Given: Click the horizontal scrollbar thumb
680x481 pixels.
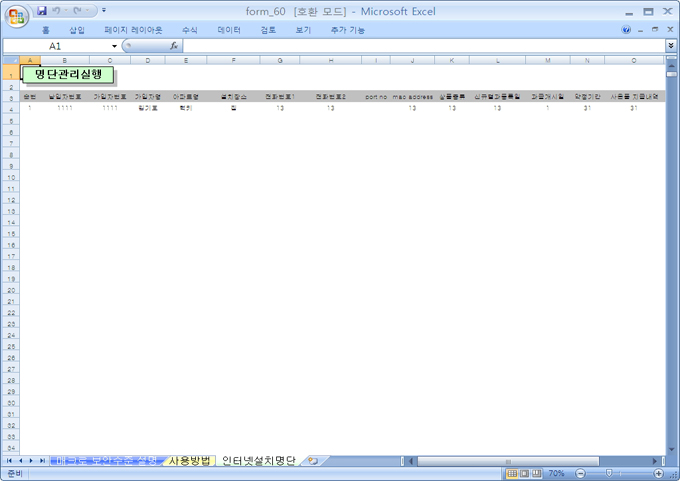Looking at the screenshot, I should (x=508, y=461).
